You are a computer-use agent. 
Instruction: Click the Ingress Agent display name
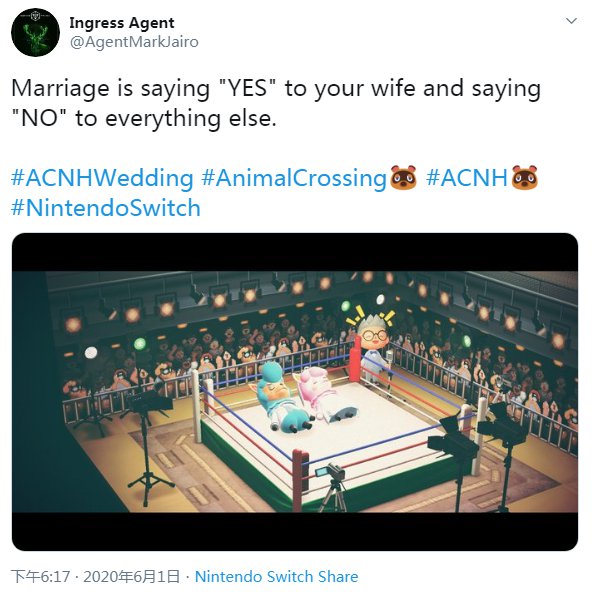[x=122, y=23]
